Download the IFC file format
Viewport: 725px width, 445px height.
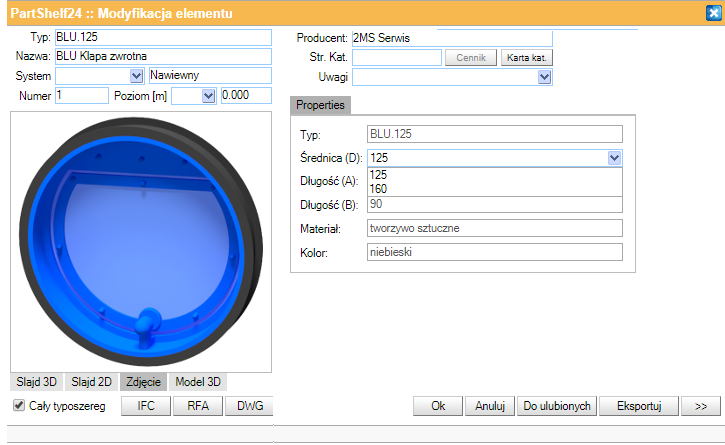[x=145, y=406]
